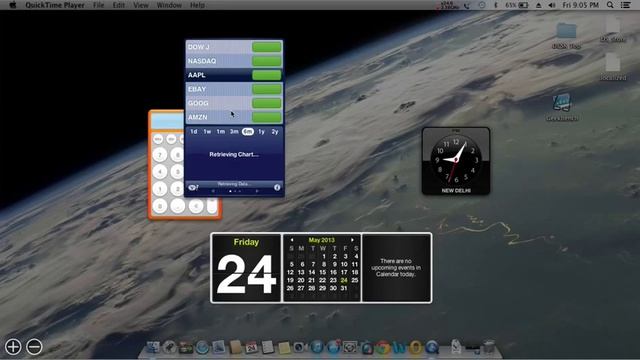Go to previous month in calendar widget
Image resolution: width=640 pixels, height=360 pixels.
[292, 240]
